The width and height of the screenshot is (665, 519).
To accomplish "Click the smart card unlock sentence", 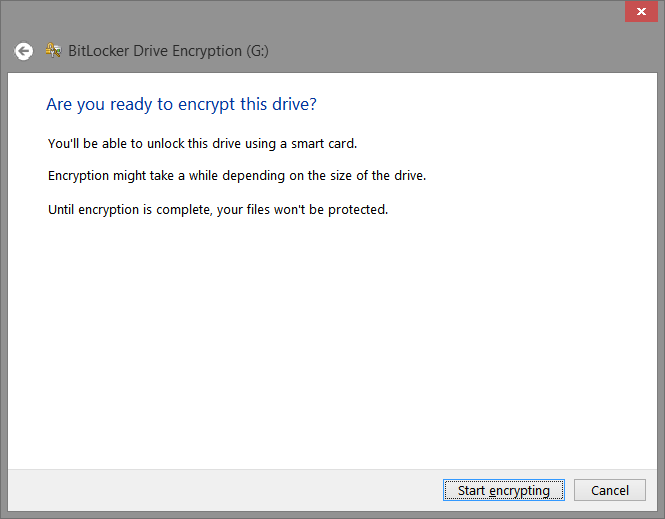I will coord(202,143).
